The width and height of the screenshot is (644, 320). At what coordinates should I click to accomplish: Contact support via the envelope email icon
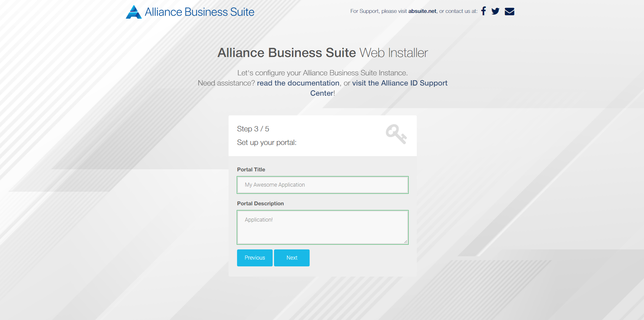coord(509,12)
